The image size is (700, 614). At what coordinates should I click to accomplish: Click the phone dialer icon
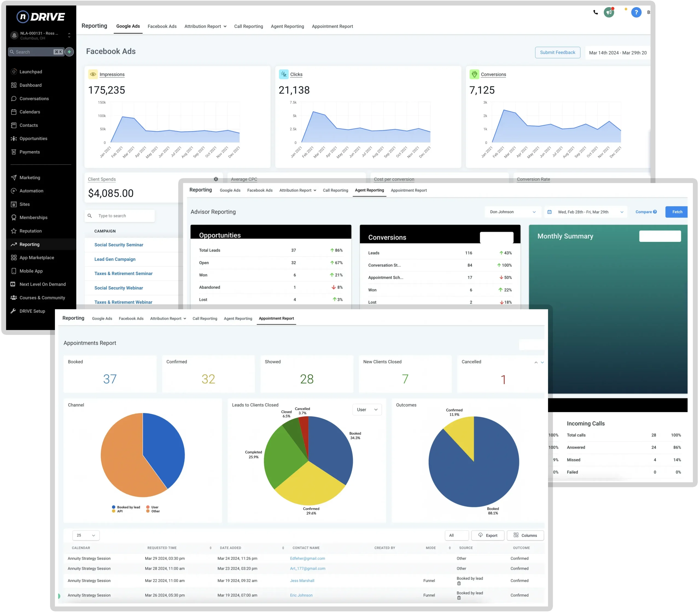(596, 12)
